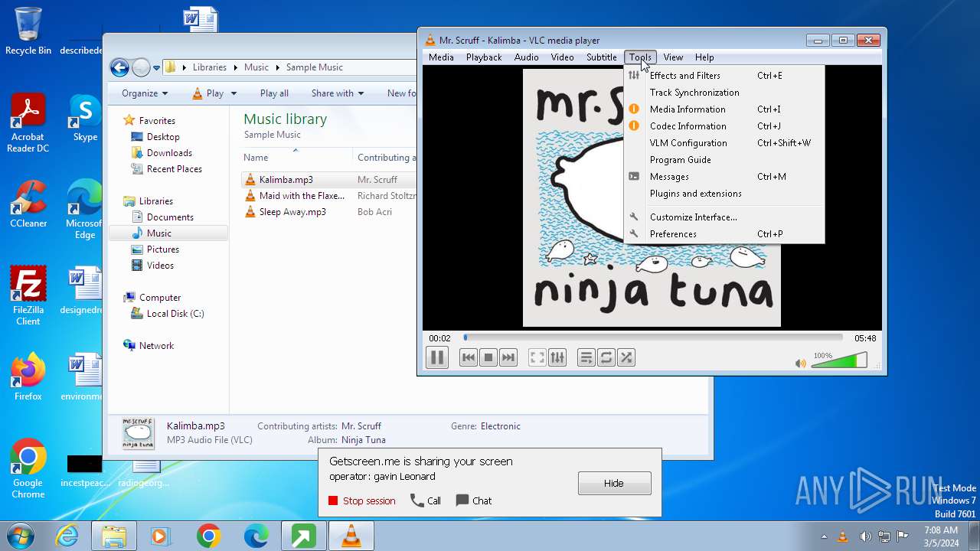Open VLC Preferences
The height and width of the screenshot is (551, 980).
[724, 234]
